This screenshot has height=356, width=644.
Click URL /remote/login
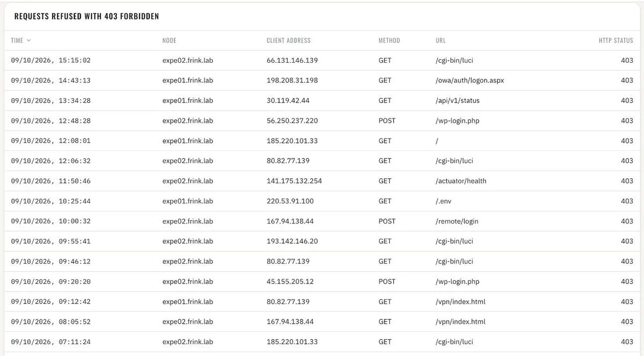[x=457, y=221]
